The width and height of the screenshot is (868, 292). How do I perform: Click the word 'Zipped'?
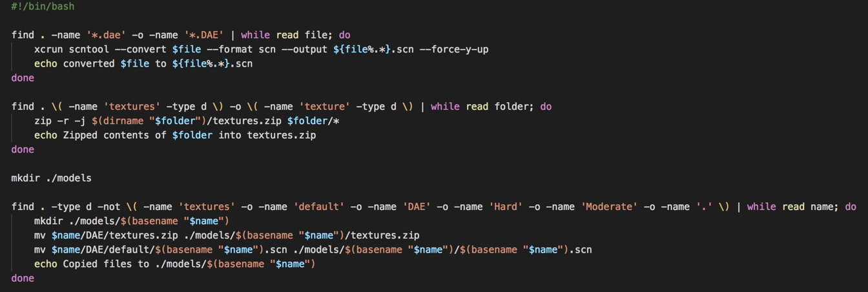point(80,135)
